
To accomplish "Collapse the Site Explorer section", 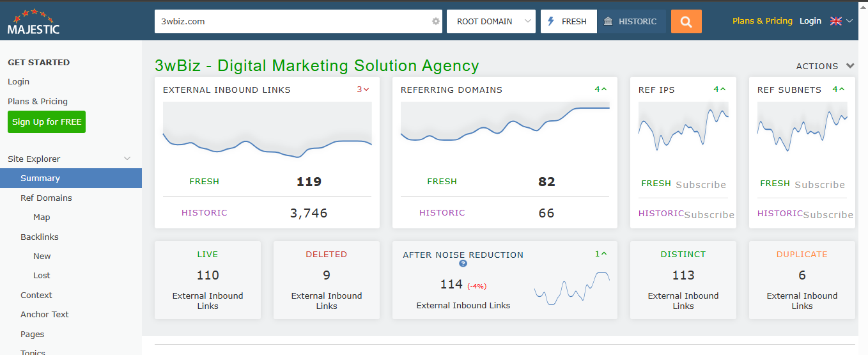I will (127, 159).
